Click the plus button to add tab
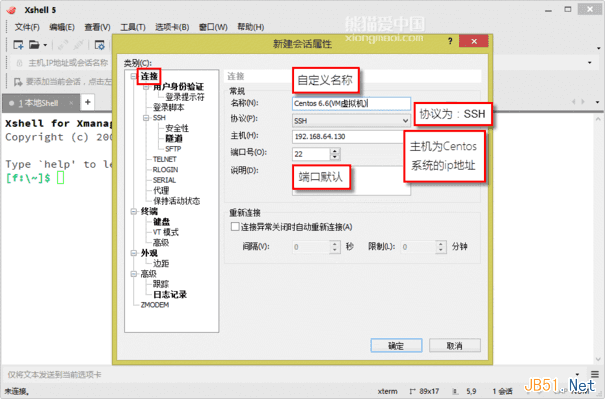 (x=88, y=102)
